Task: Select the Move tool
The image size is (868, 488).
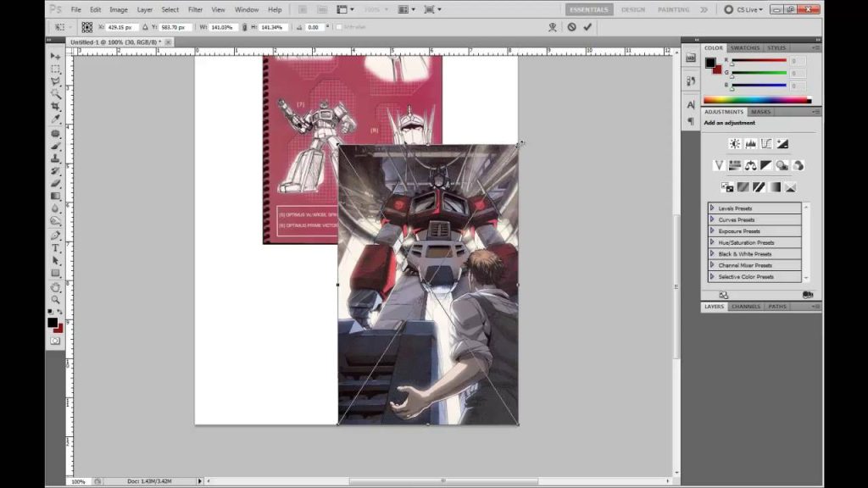Action: [x=55, y=57]
